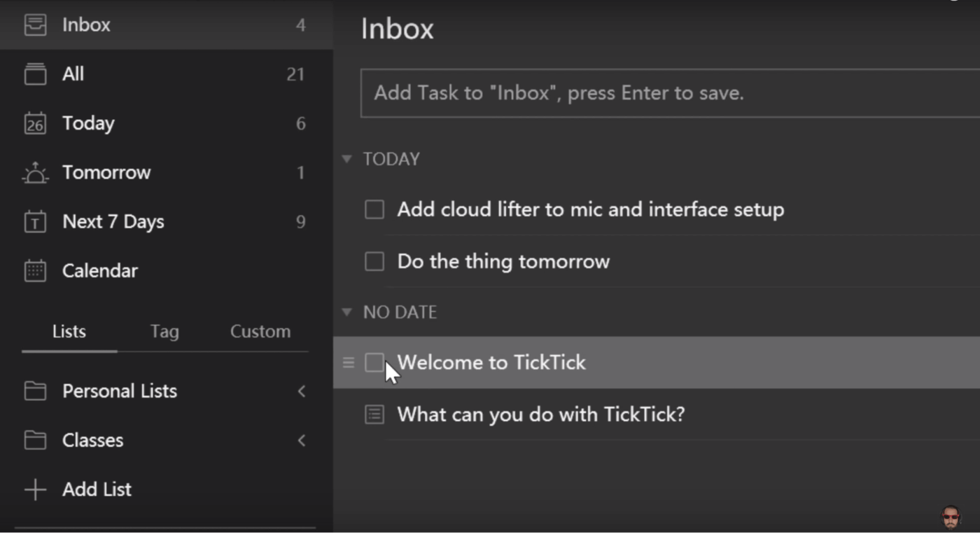Click the Inbox page title
Viewport: 980px width, 533px height.
(398, 29)
